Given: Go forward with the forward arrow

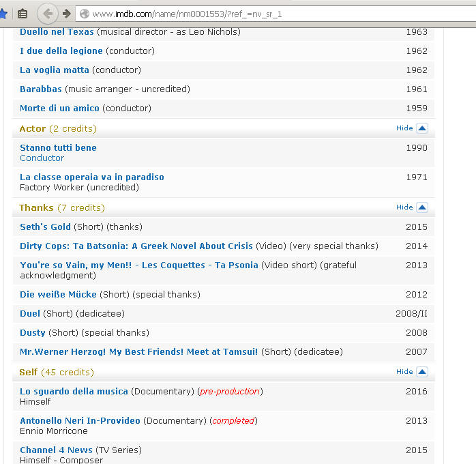Looking at the screenshot, I should pos(66,14).
